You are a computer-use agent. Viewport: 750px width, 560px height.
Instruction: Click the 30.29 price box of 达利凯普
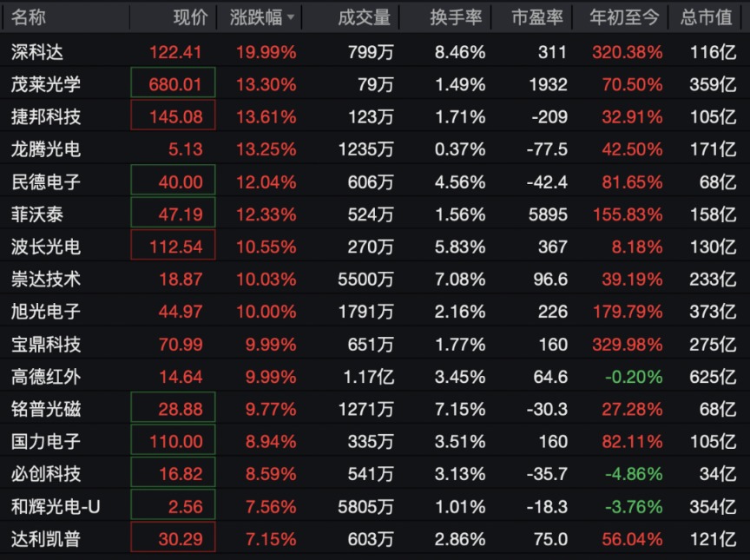[173, 537]
